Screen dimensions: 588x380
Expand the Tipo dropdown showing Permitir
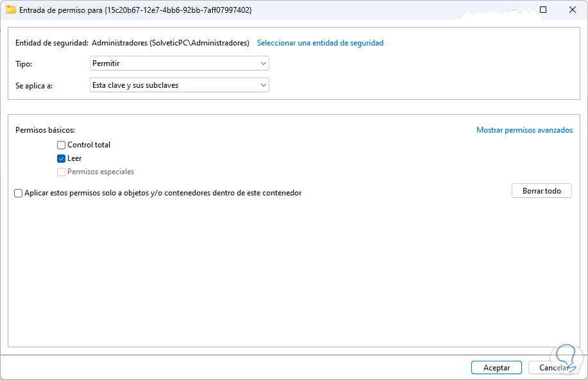(180, 63)
